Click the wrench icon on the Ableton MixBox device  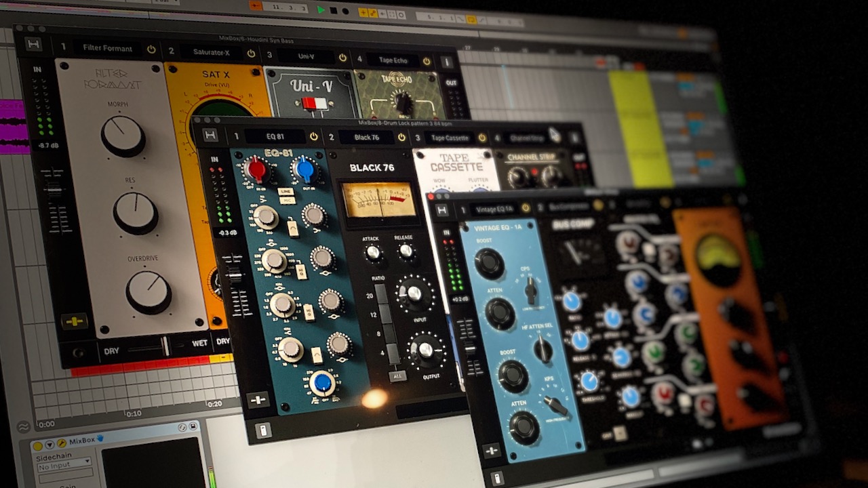[61, 443]
